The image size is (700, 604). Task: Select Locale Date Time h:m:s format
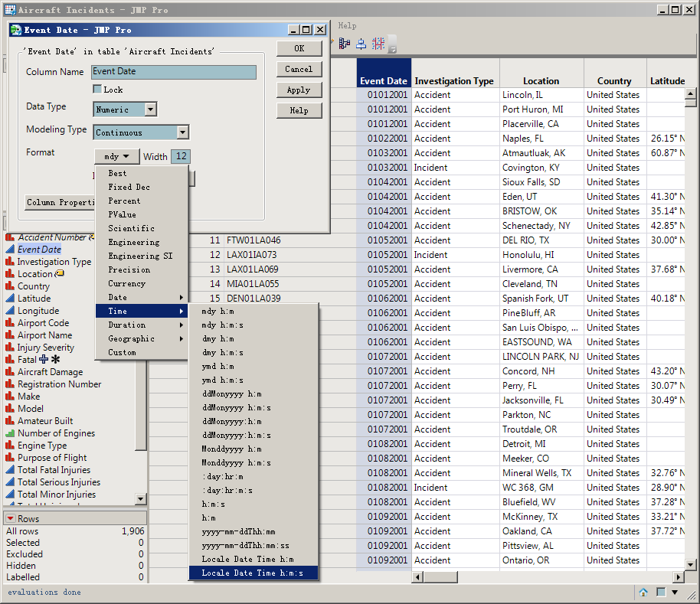pyautogui.click(x=254, y=572)
